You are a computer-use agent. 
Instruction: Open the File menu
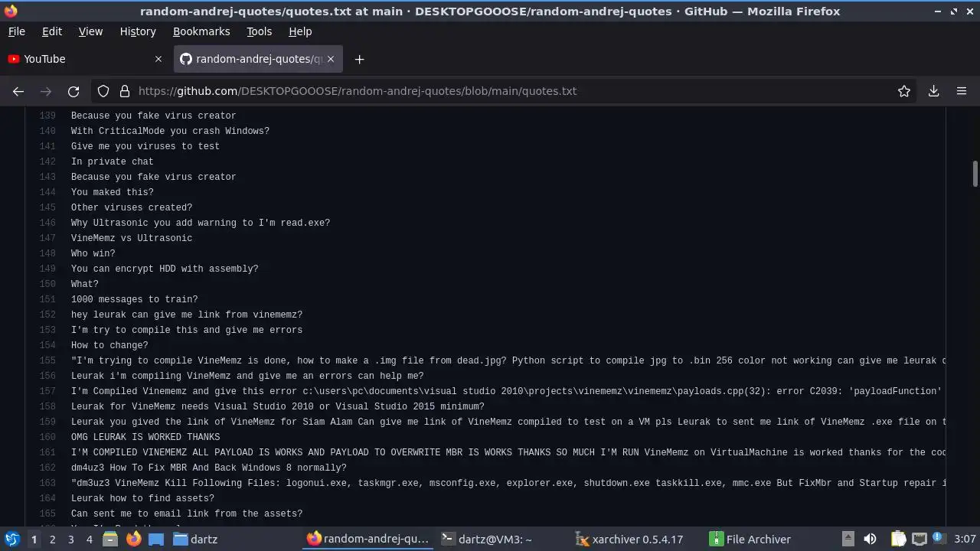pos(16,31)
